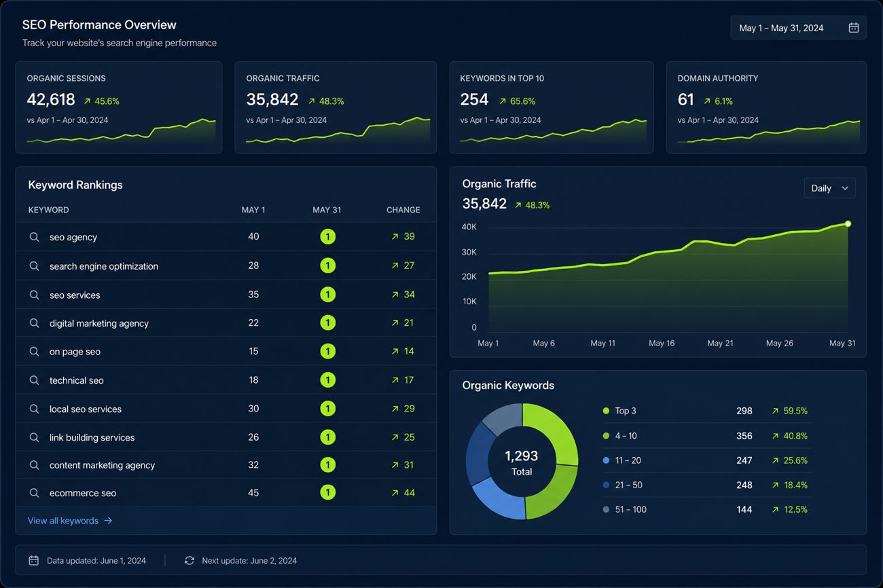Viewport: 883px width, 588px height.
Task: Open the Organic Sessions card
Action: [x=119, y=107]
